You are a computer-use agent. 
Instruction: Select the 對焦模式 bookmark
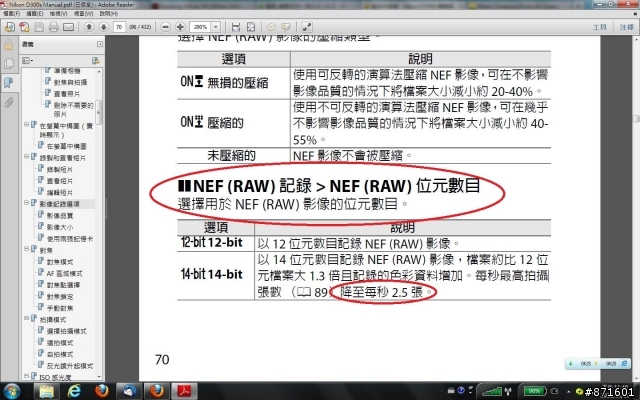coord(60,262)
